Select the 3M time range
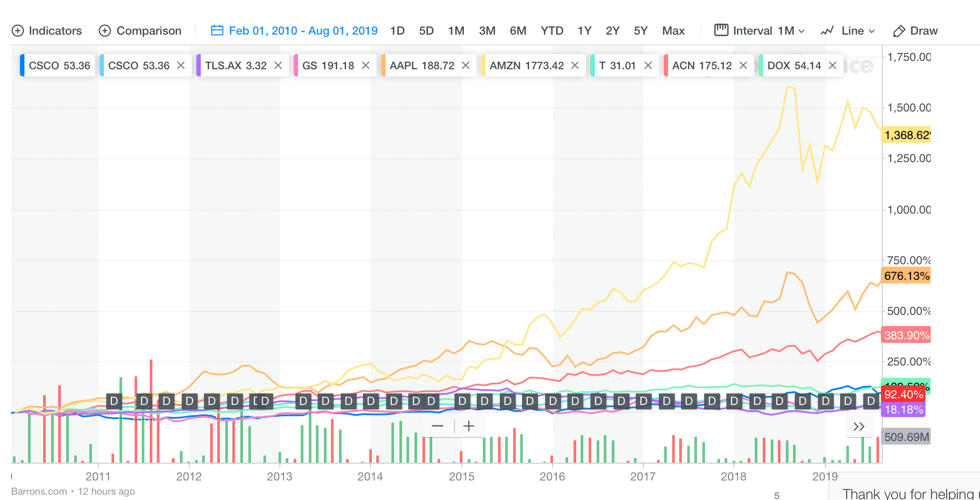The width and height of the screenshot is (980, 500). (487, 31)
